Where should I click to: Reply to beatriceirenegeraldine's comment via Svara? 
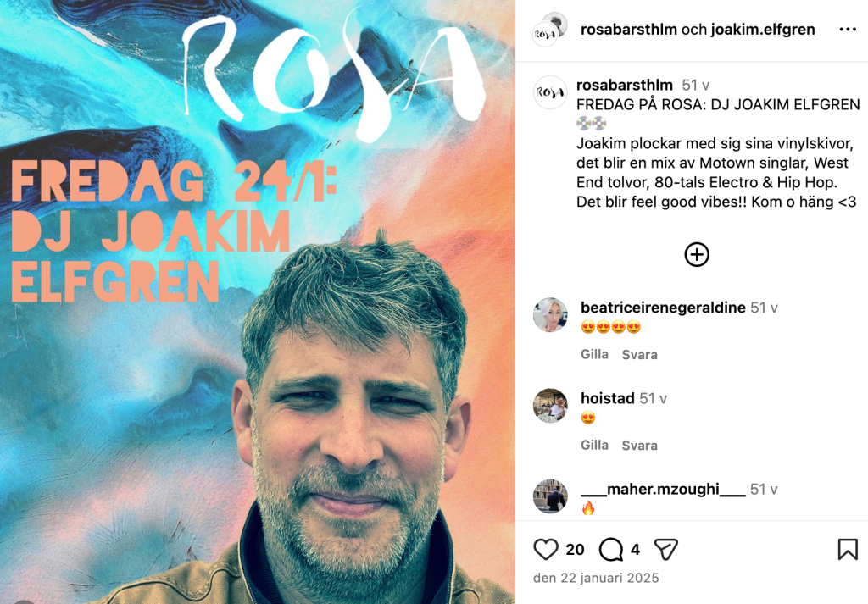click(x=639, y=355)
